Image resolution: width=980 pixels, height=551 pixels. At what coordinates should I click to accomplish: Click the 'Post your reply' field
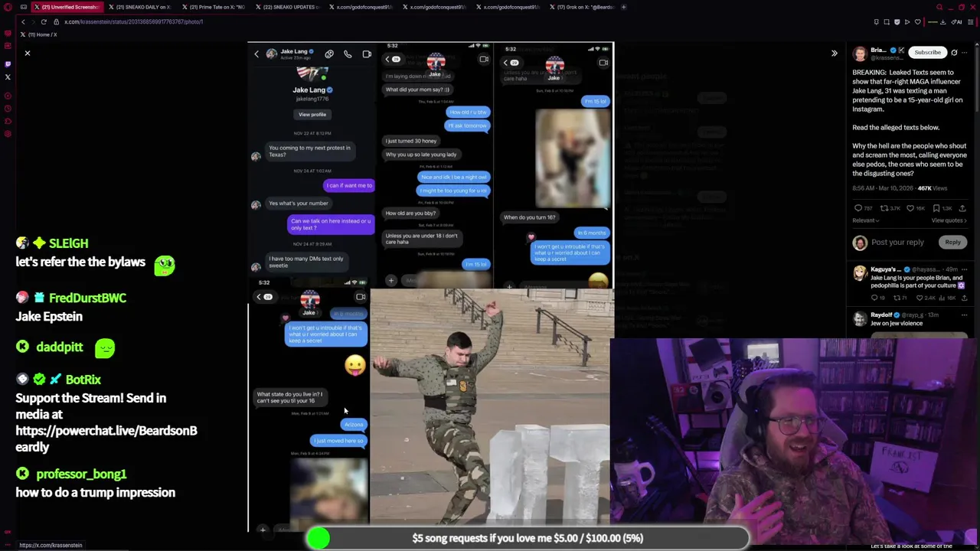click(897, 243)
